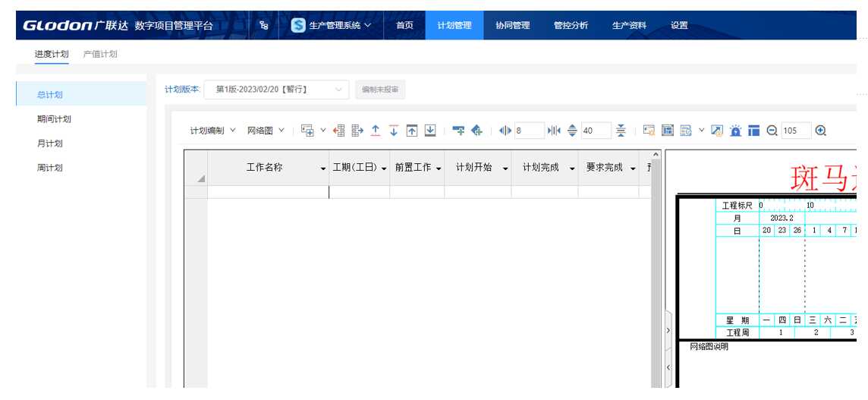Click the move to top boxed-arrow icon

click(x=412, y=131)
